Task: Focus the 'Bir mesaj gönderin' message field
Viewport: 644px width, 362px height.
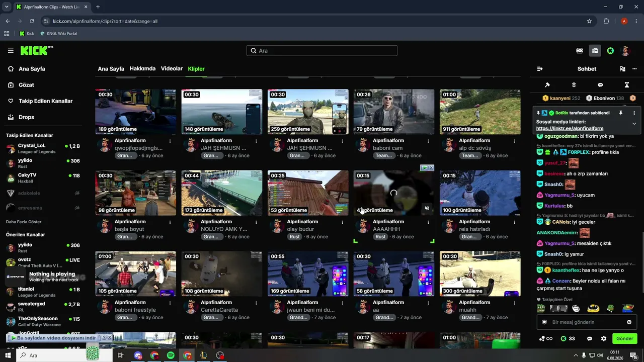Action: click(587, 322)
